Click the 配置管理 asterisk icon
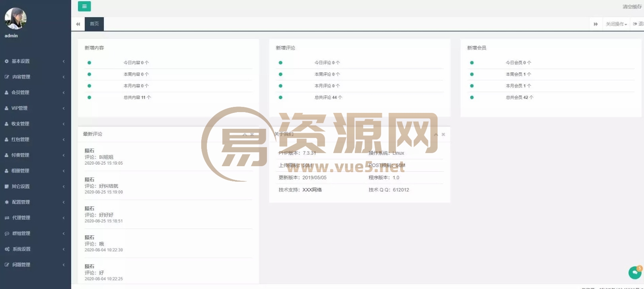The width and height of the screenshot is (644, 289). 7,202
